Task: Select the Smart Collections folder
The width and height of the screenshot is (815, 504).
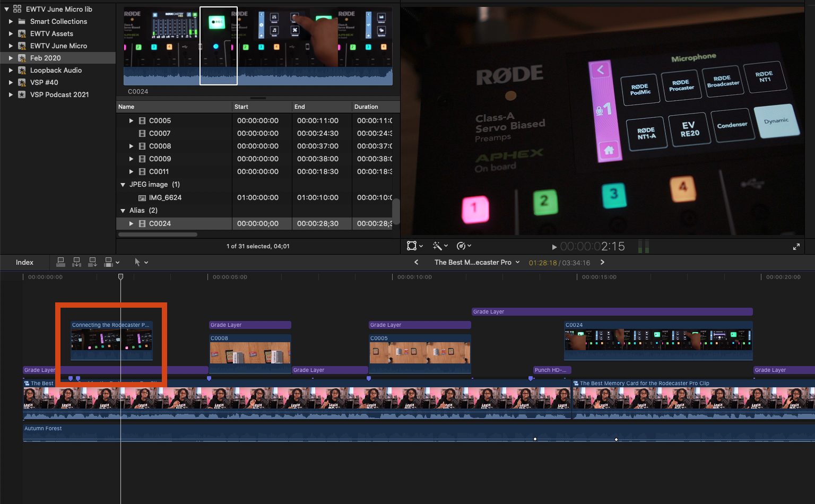Action: point(58,21)
